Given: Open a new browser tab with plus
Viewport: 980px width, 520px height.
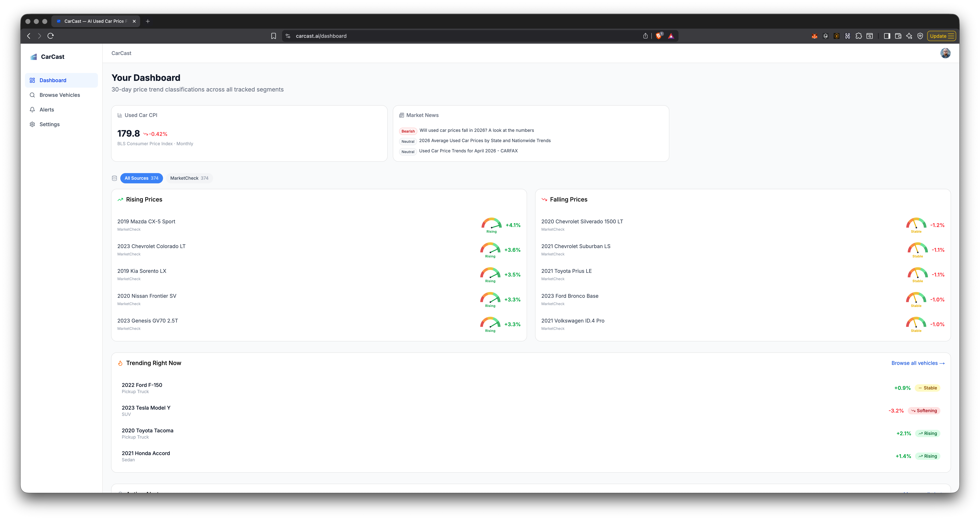Looking at the screenshot, I should click(148, 21).
